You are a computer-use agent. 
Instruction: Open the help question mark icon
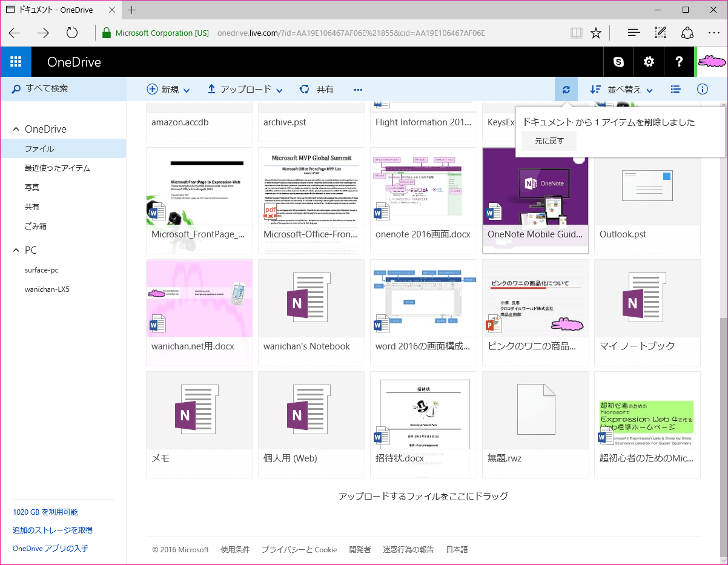coord(679,62)
